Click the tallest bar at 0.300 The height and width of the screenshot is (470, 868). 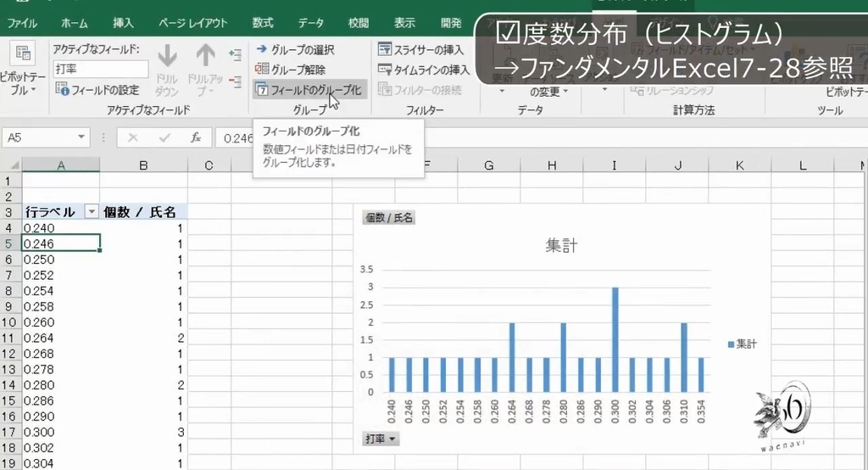point(615,339)
